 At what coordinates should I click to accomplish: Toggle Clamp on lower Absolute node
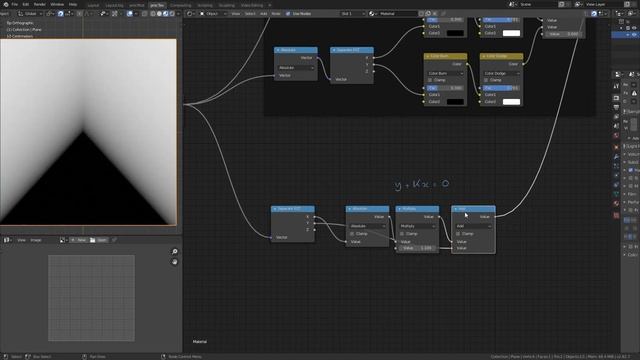[x=352, y=234]
